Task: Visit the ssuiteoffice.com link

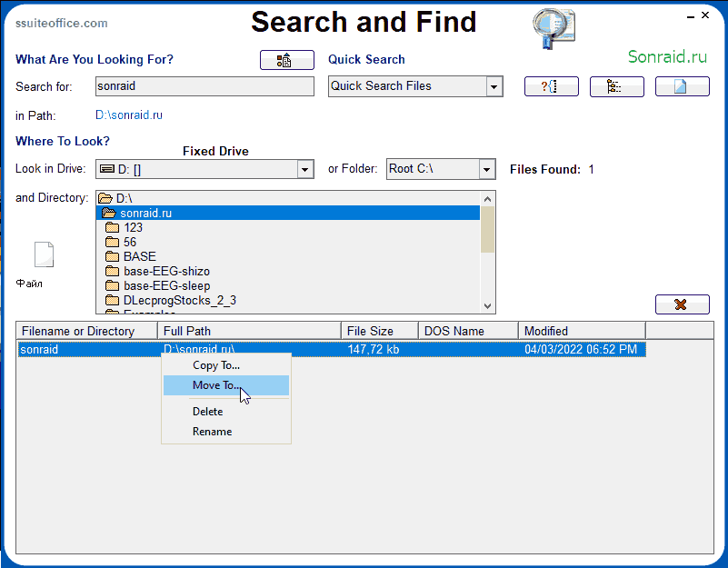Action: tap(61, 24)
